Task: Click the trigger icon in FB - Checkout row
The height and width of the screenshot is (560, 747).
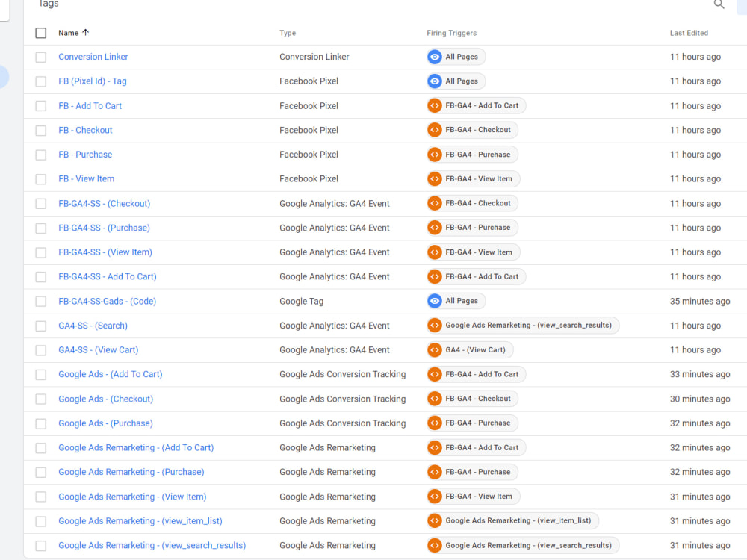Action: 435,129
